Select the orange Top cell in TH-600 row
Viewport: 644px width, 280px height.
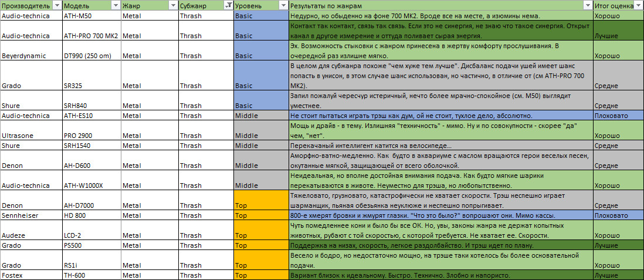[261, 275]
